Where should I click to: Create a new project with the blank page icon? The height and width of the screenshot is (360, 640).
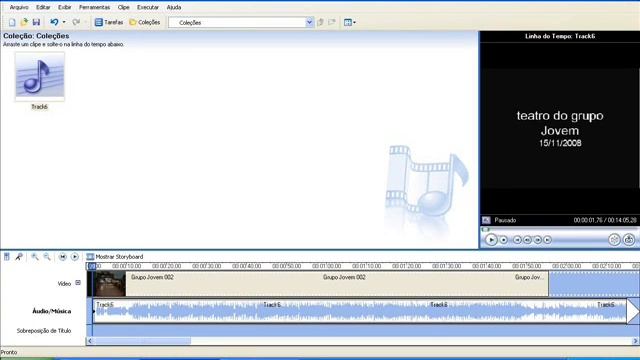tap(12, 22)
